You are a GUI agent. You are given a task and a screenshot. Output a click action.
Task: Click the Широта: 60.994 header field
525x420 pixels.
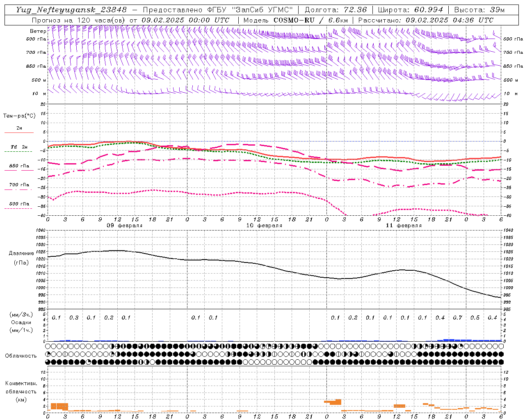(x=410, y=9)
